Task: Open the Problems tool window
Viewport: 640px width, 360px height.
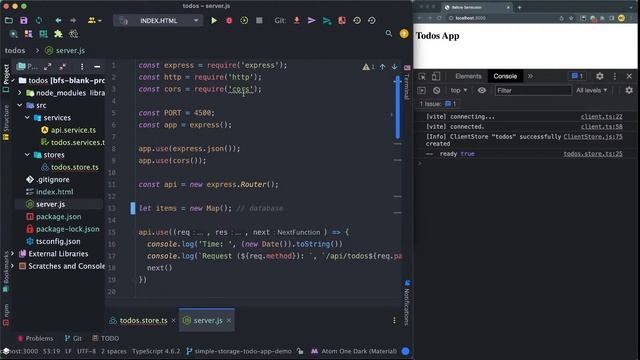Action: (36, 338)
